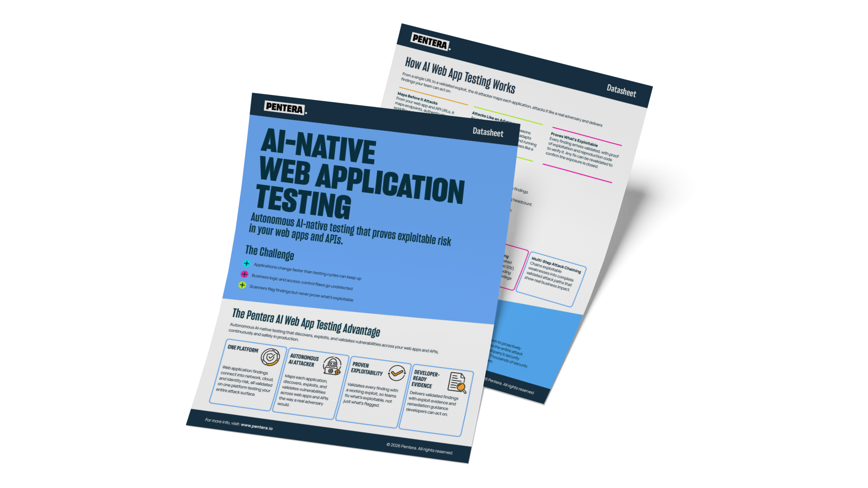Click 'Scanners flag findings but never prove' line
This screenshot has height=488, width=868.
302,293
